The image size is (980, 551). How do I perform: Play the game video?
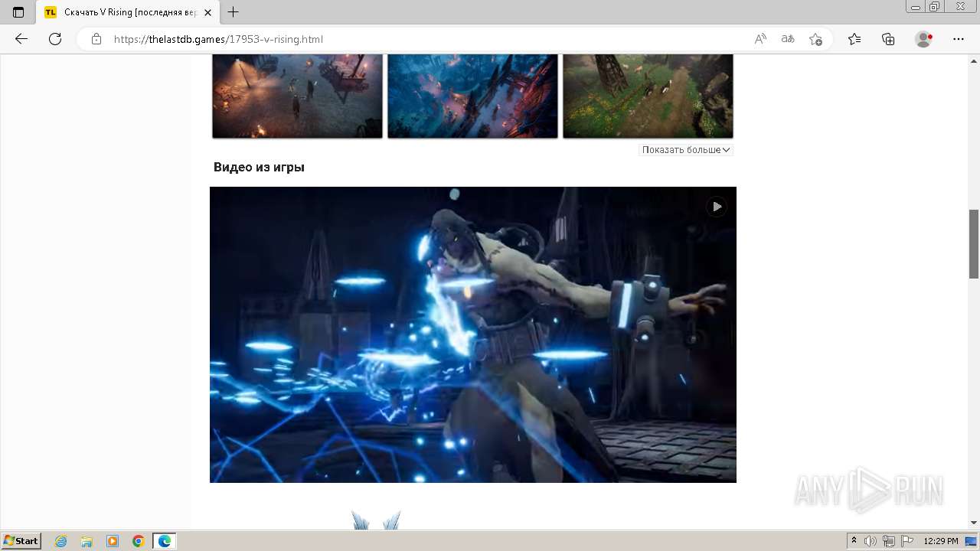point(717,207)
